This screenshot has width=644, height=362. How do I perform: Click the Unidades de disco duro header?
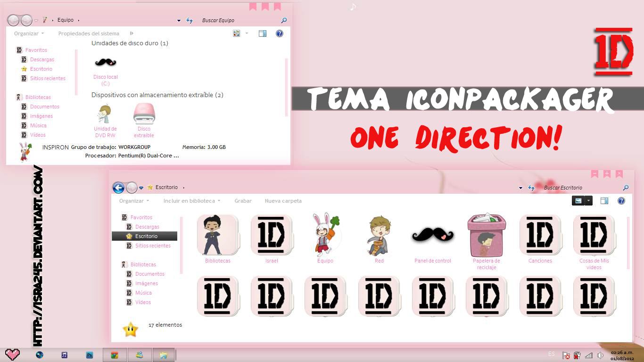point(130,43)
